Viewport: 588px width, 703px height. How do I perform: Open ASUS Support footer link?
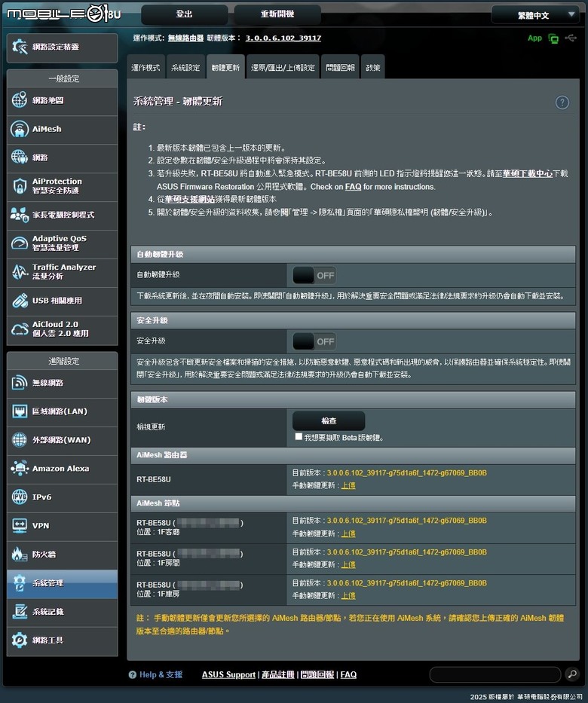(x=228, y=674)
